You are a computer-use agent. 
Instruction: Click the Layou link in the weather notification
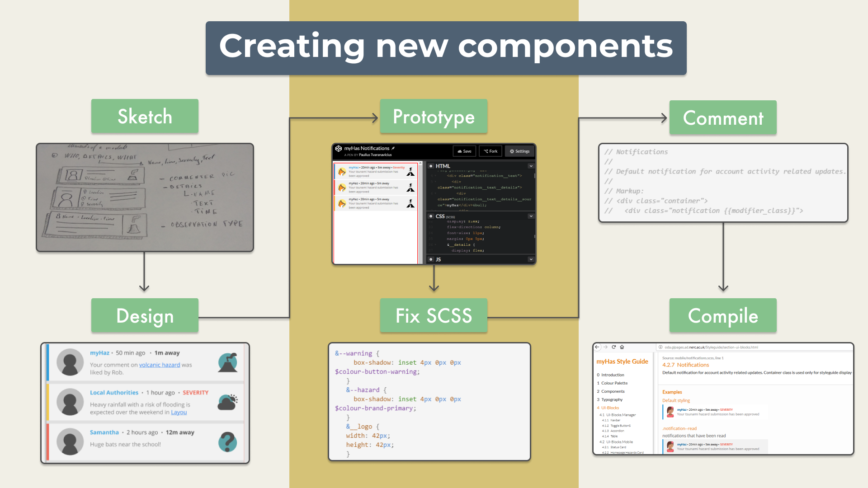(x=179, y=412)
